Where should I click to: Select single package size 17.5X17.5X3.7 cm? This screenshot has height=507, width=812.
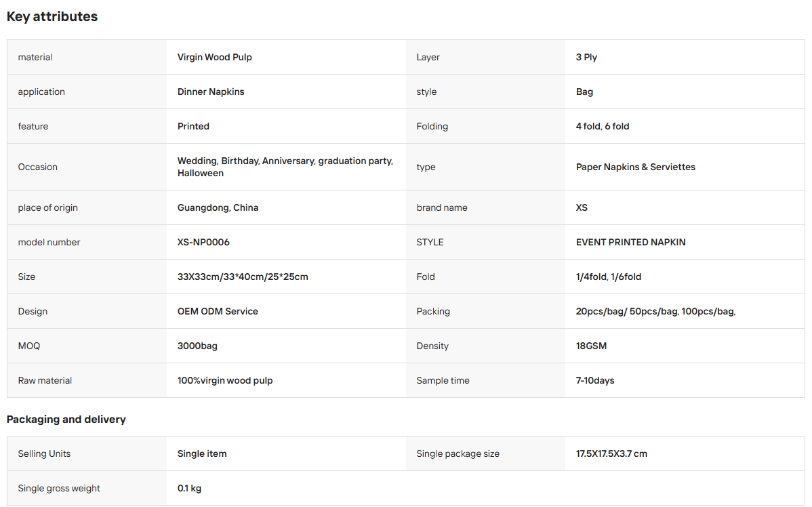click(x=611, y=453)
